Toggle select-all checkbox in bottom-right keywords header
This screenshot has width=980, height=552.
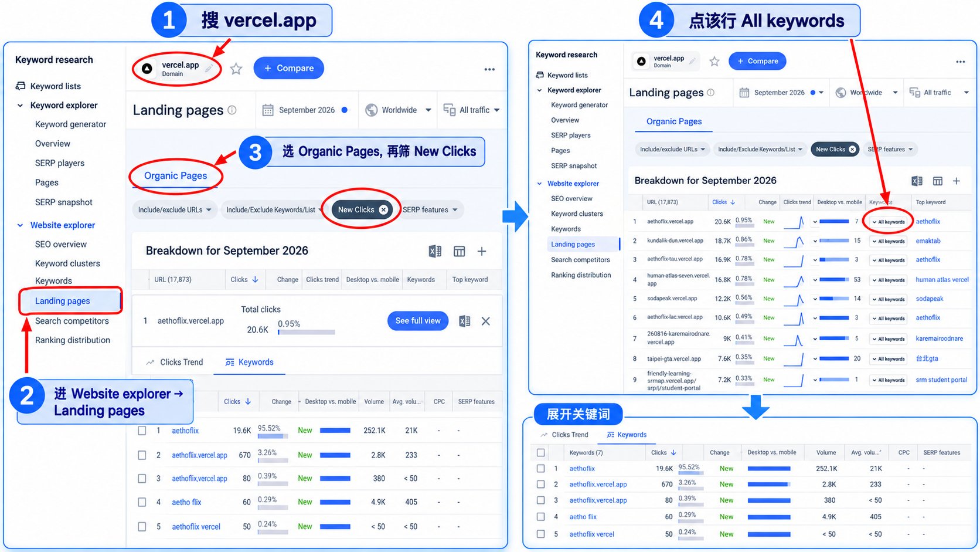point(540,452)
